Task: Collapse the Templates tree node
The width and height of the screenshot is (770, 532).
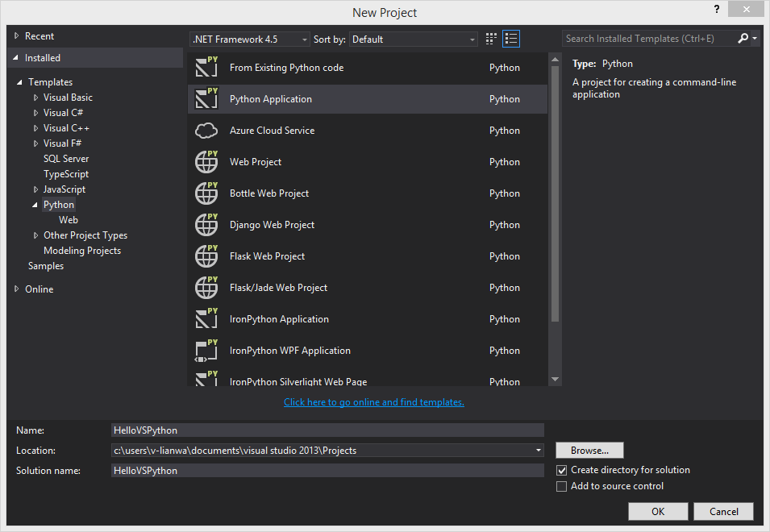Action: 19,82
